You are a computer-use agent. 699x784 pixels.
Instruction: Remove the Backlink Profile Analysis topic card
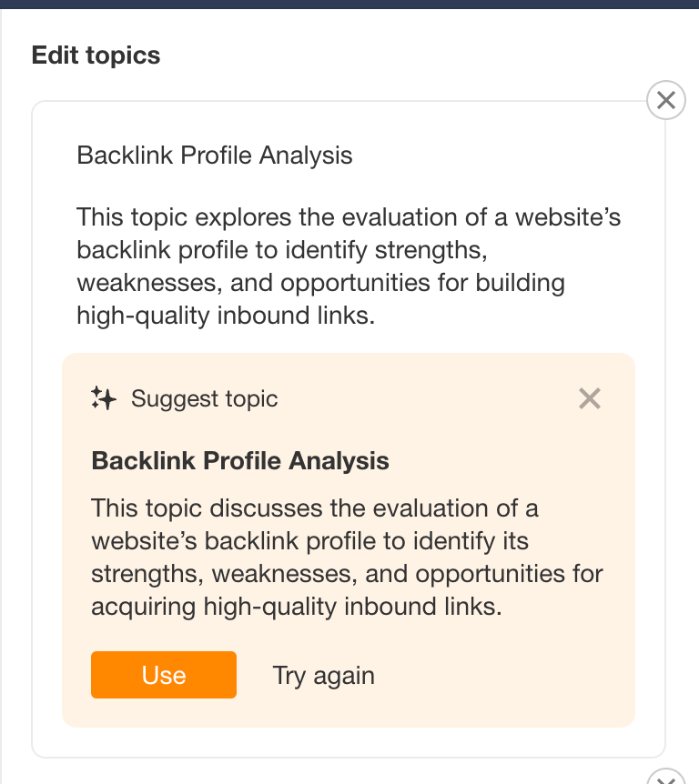pos(665,100)
